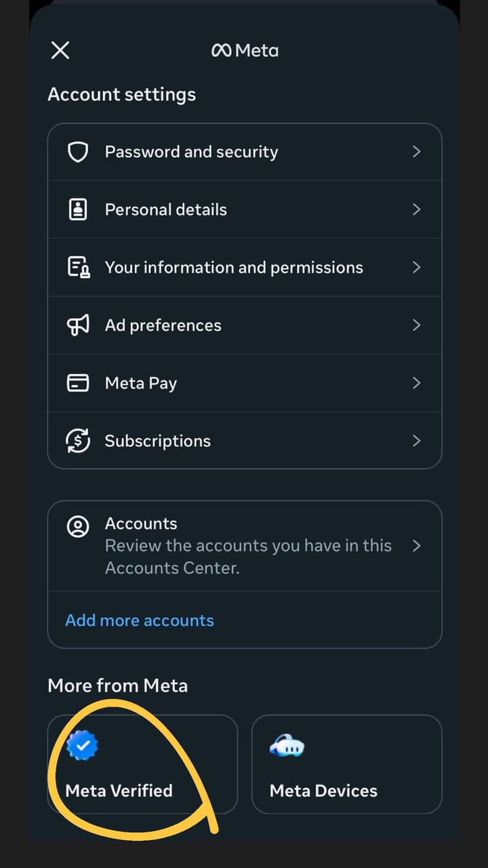Open the Ad preferences menu item
Viewport: 488px width, 868px height.
pos(245,325)
